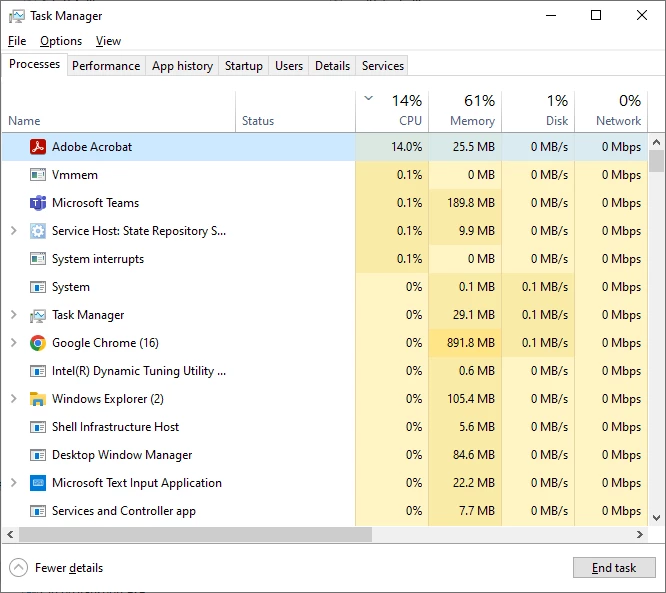Collapse view with Fewer details arrow icon
The image size is (666, 593).
coord(18,568)
